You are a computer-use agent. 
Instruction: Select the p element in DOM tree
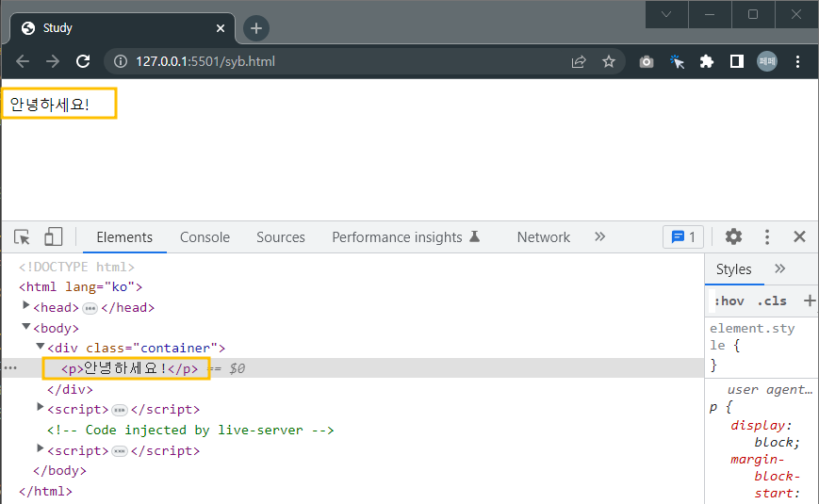pos(129,368)
